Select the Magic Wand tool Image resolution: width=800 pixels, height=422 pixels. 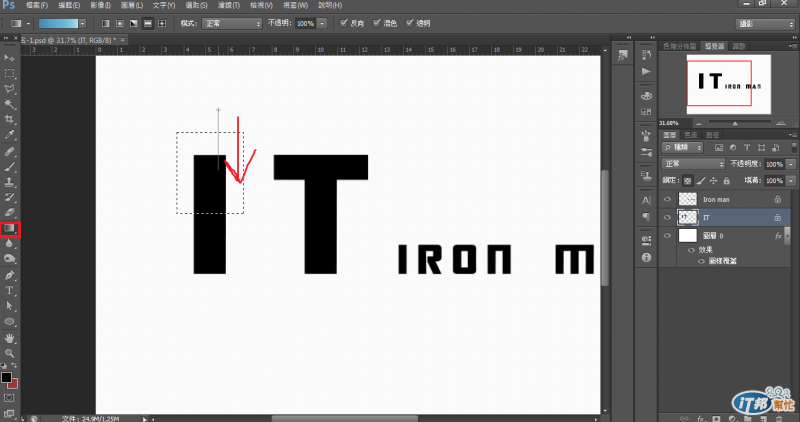pos(9,104)
